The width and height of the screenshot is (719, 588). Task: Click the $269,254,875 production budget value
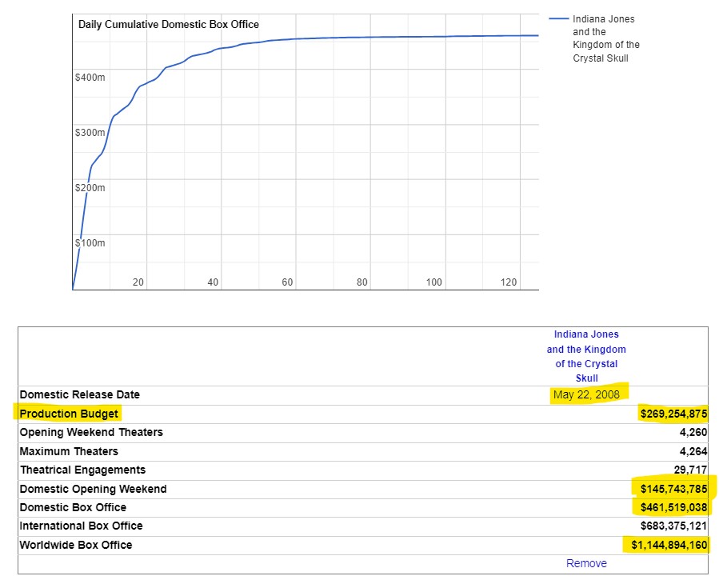[x=673, y=414]
